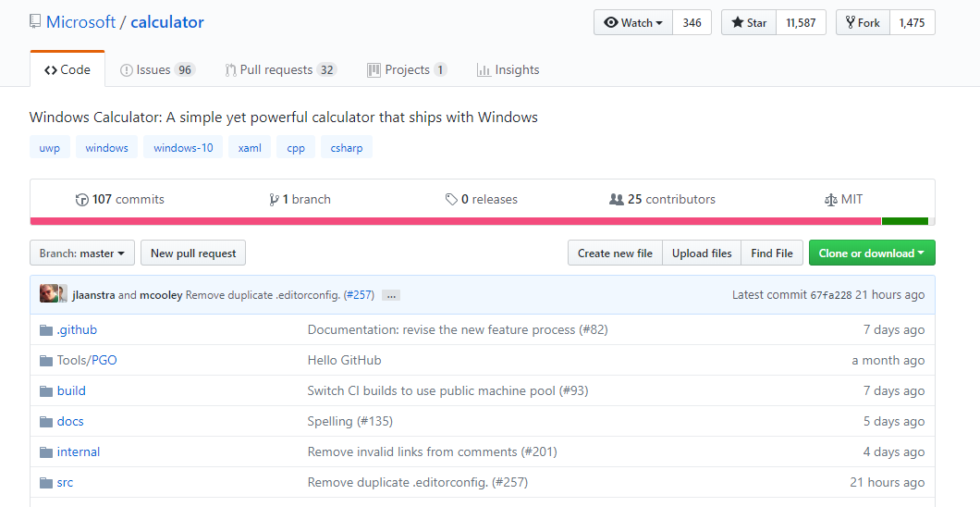Expand the commit message ellipsis button

point(391,296)
